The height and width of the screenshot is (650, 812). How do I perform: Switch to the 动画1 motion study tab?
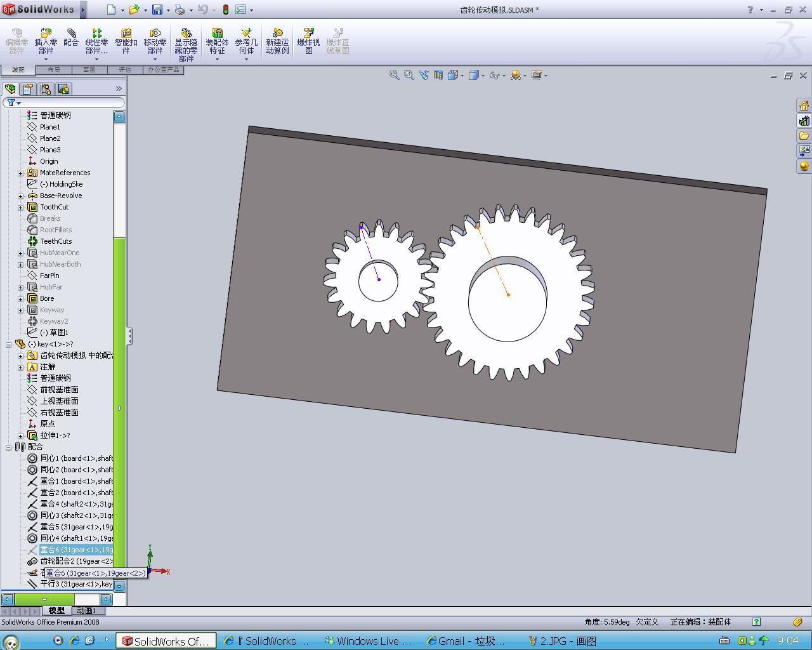pos(86,611)
